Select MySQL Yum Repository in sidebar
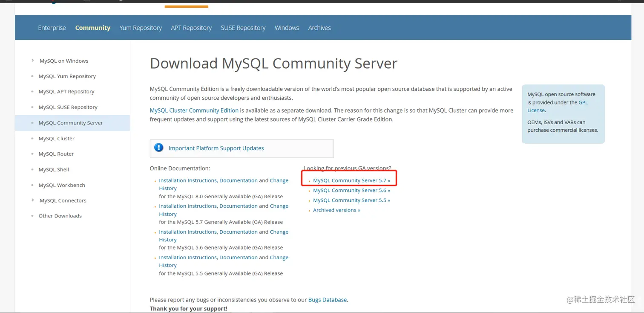Image resolution: width=644 pixels, height=313 pixels. (67, 76)
